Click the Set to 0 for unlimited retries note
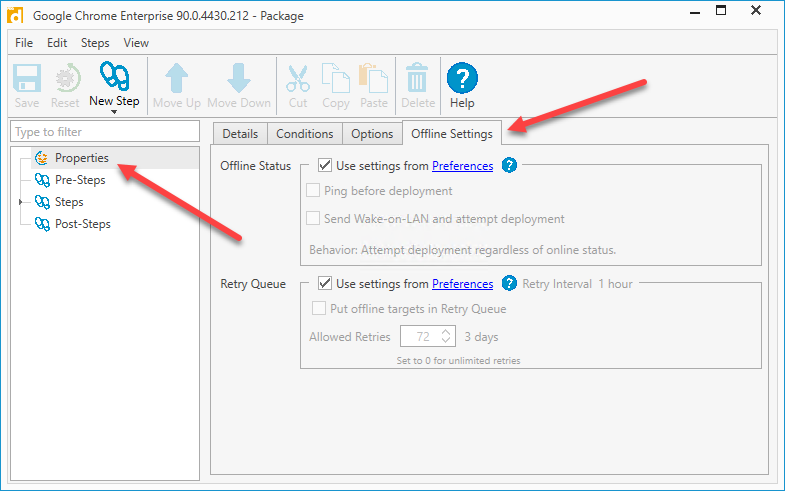 (x=459, y=360)
